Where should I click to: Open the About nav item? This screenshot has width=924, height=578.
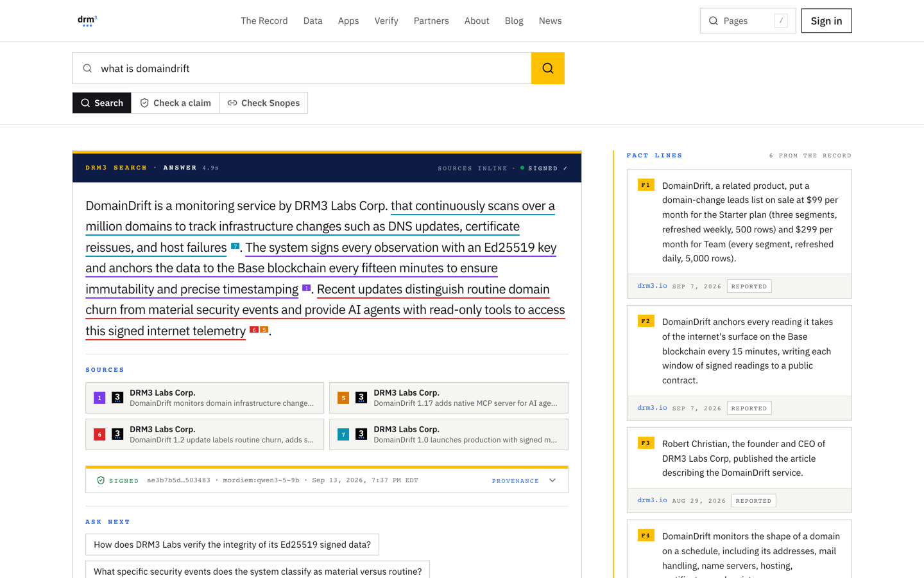[477, 21]
